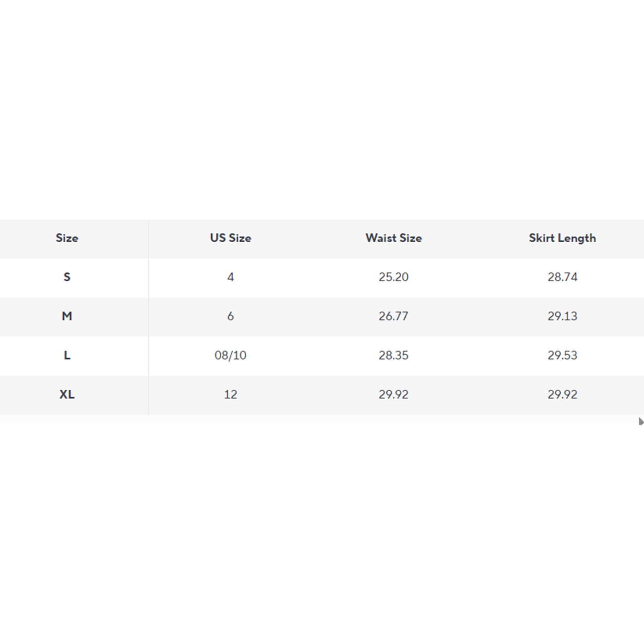Click the Waist Size column header

click(394, 238)
